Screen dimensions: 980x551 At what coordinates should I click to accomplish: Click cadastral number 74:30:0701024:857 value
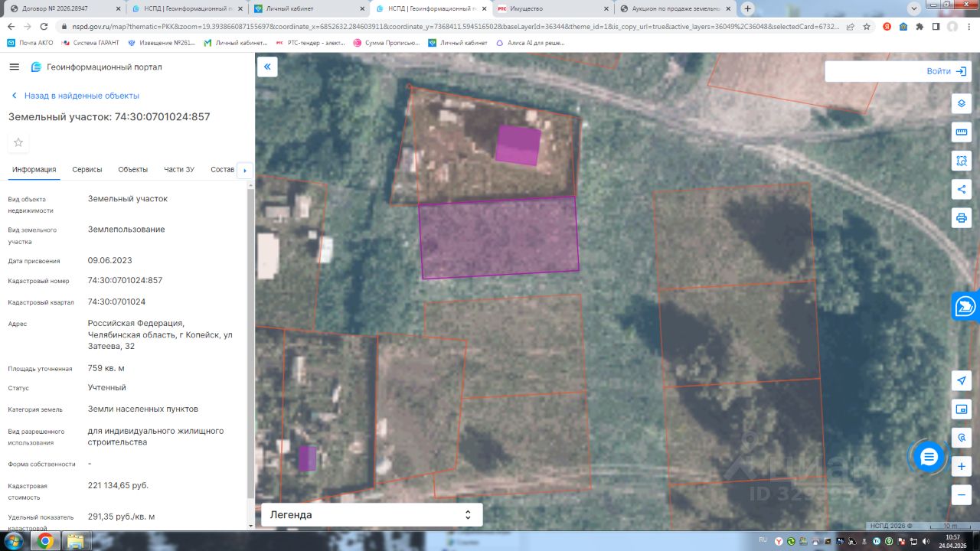pos(126,280)
